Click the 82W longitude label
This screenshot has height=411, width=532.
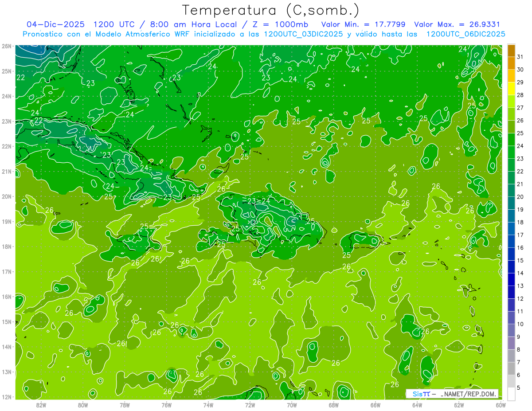click(41, 404)
